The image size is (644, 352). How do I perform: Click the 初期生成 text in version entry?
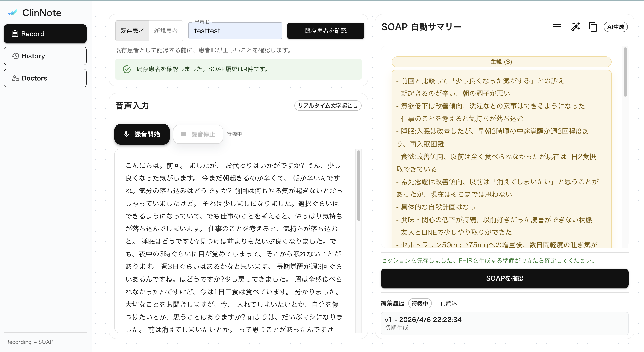(396, 328)
